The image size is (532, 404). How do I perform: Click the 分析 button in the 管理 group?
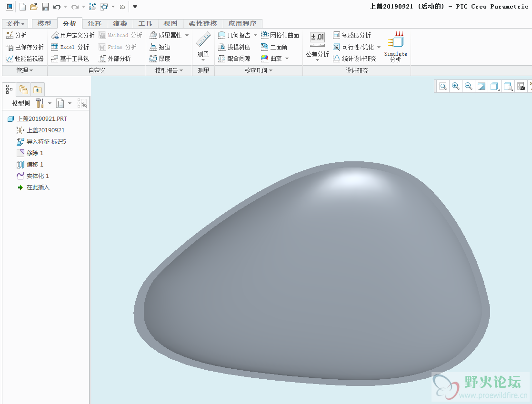[x=16, y=35]
